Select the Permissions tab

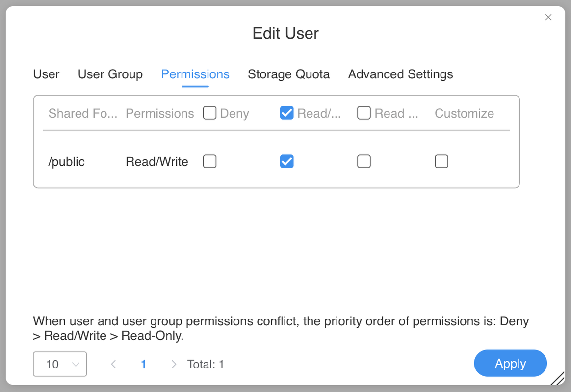pyautogui.click(x=195, y=74)
